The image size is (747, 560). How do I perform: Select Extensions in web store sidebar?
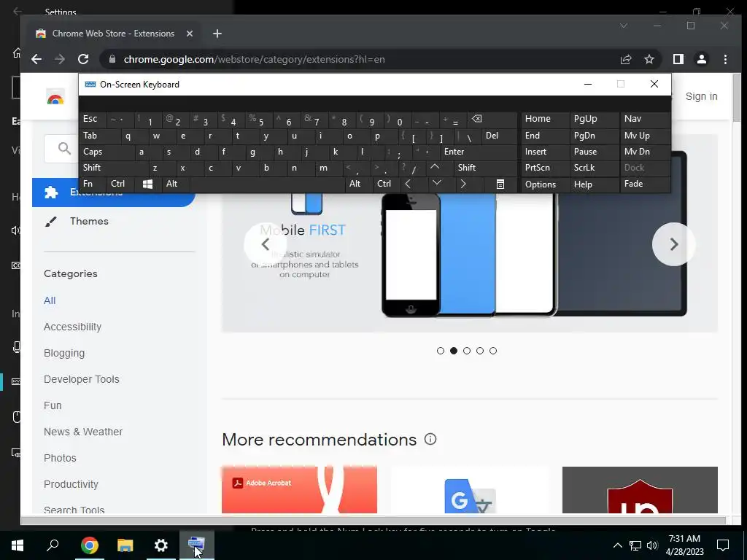point(113,192)
